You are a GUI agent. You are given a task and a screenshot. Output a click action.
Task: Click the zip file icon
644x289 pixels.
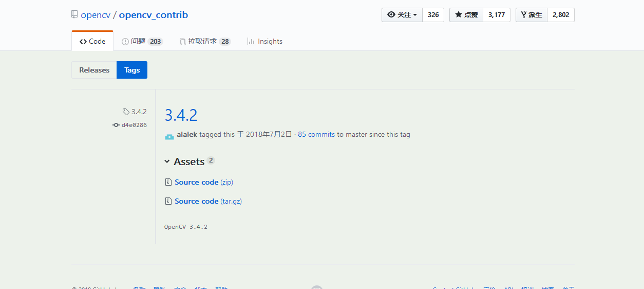[x=168, y=182]
